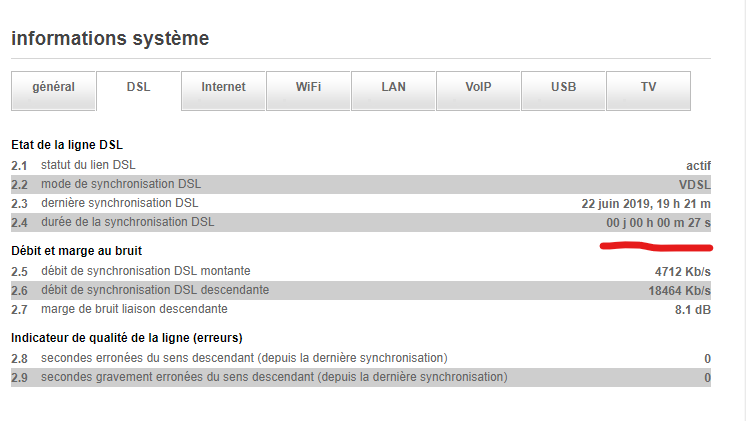Go to the LAN tab
This screenshot has height=421, width=746.
click(393, 88)
